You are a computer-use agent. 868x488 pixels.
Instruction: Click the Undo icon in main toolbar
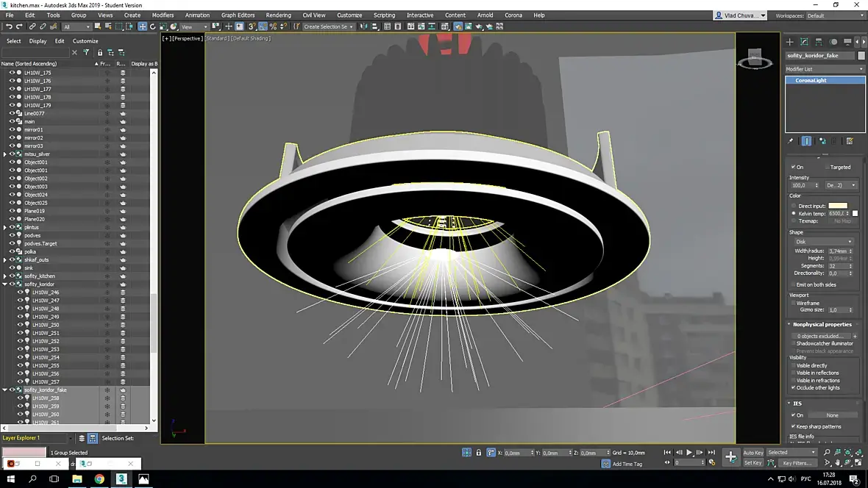pos(8,26)
